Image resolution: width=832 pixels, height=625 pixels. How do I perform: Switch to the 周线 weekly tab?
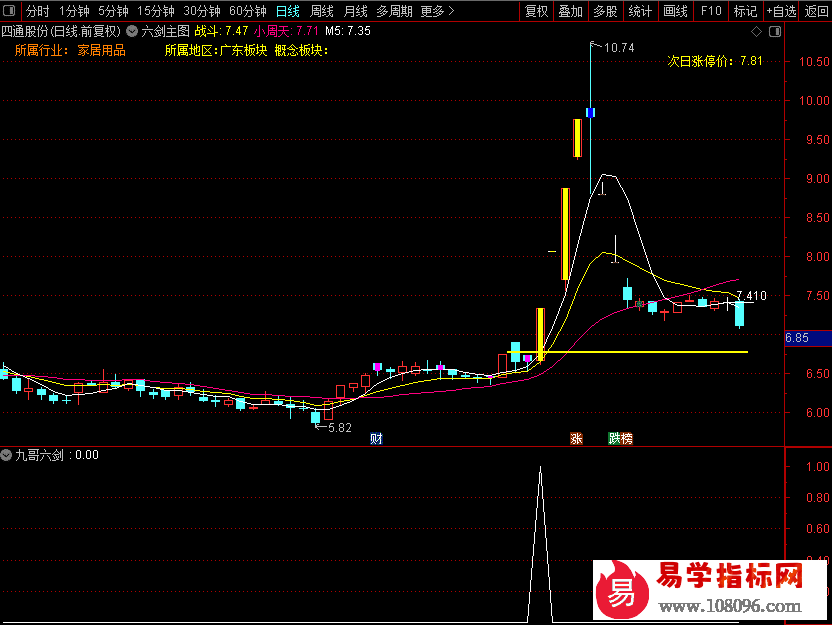(322, 12)
